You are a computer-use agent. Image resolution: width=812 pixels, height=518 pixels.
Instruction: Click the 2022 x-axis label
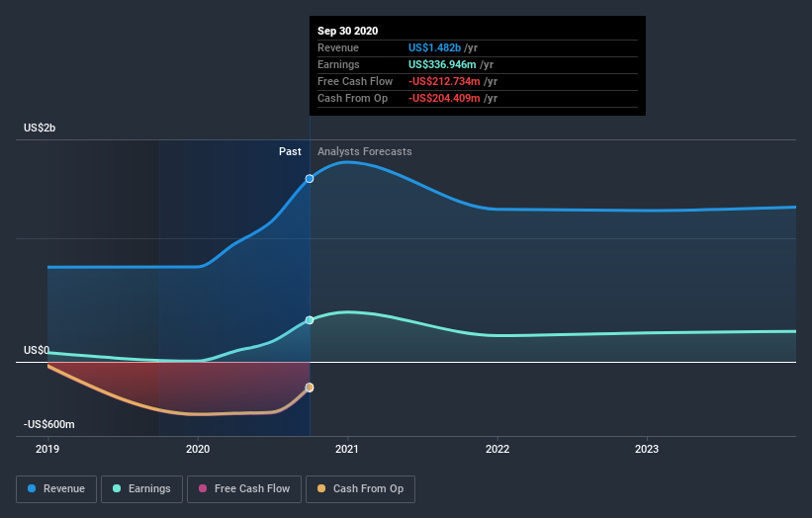pyautogui.click(x=497, y=449)
